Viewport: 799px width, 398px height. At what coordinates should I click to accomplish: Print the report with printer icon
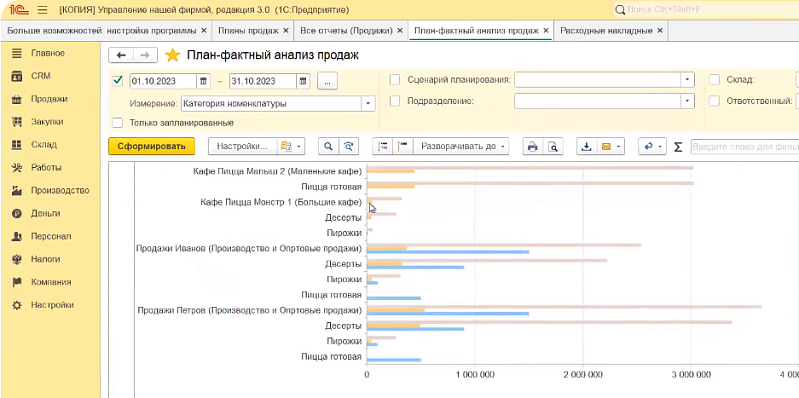[532, 146]
